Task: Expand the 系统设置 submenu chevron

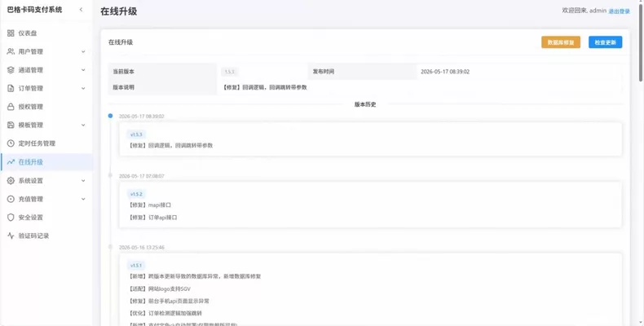Action: [83, 181]
